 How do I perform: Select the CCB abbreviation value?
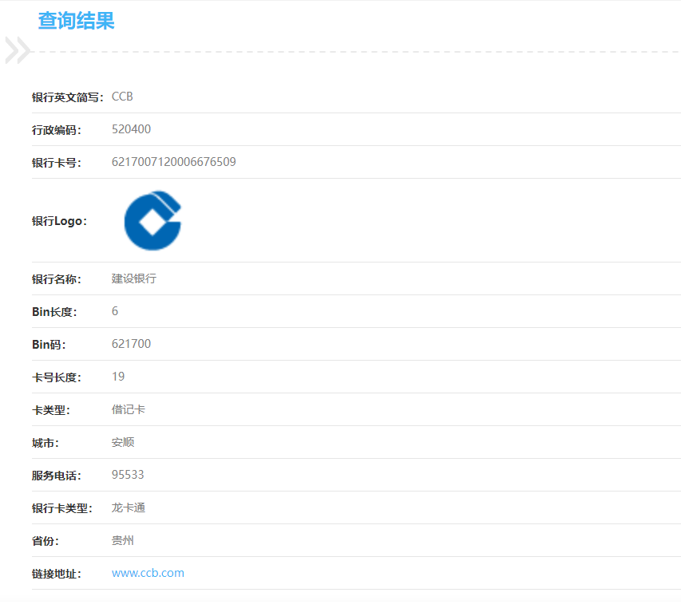point(122,97)
